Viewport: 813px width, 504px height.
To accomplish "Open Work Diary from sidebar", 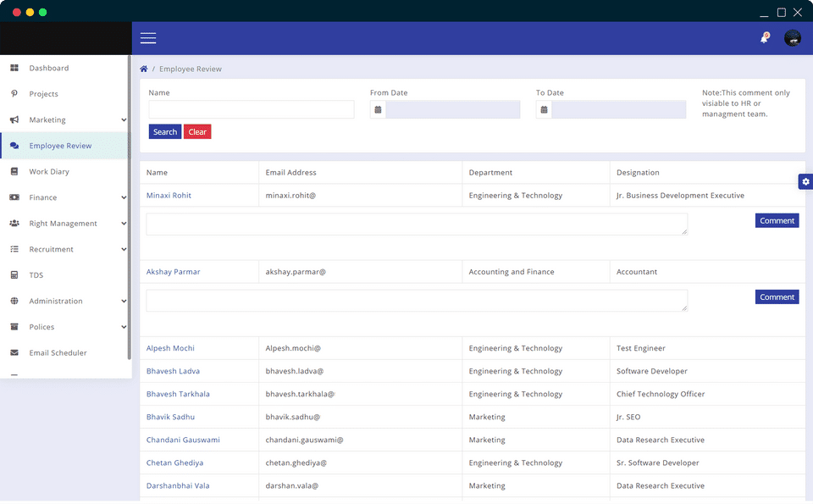I will pyautogui.click(x=64, y=172).
